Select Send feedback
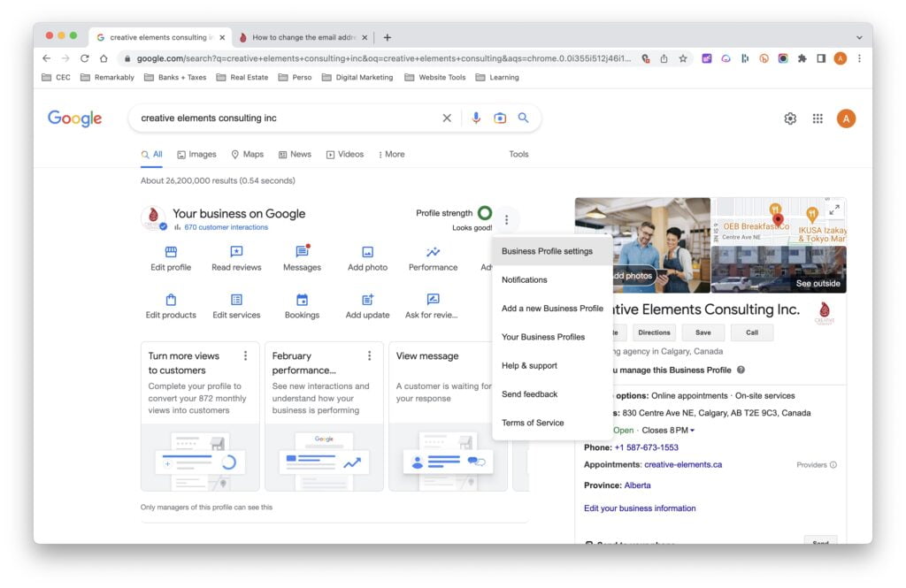The width and height of the screenshot is (906, 588). coord(552,394)
